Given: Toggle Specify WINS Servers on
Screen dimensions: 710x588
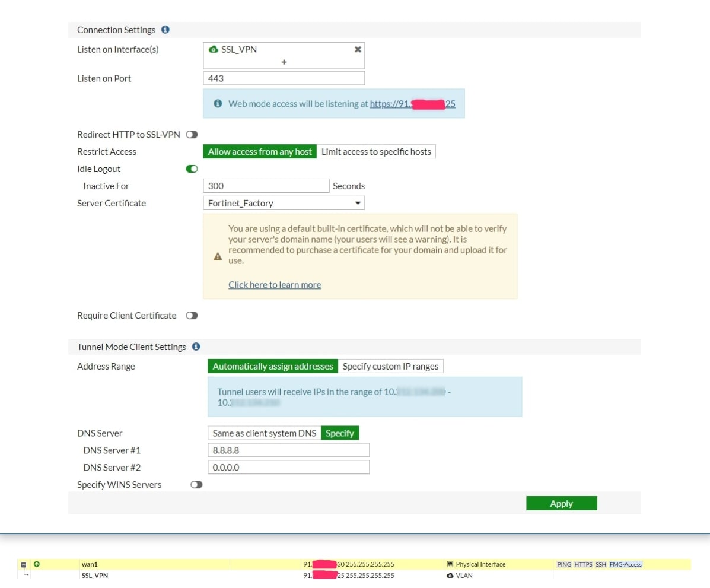Looking at the screenshot, I should click(196, 485).
